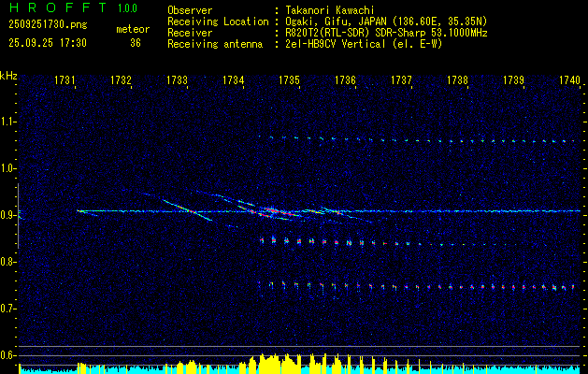
Task: Click the meteor label text
Action: pyautogui.click(x=133, y=29)
